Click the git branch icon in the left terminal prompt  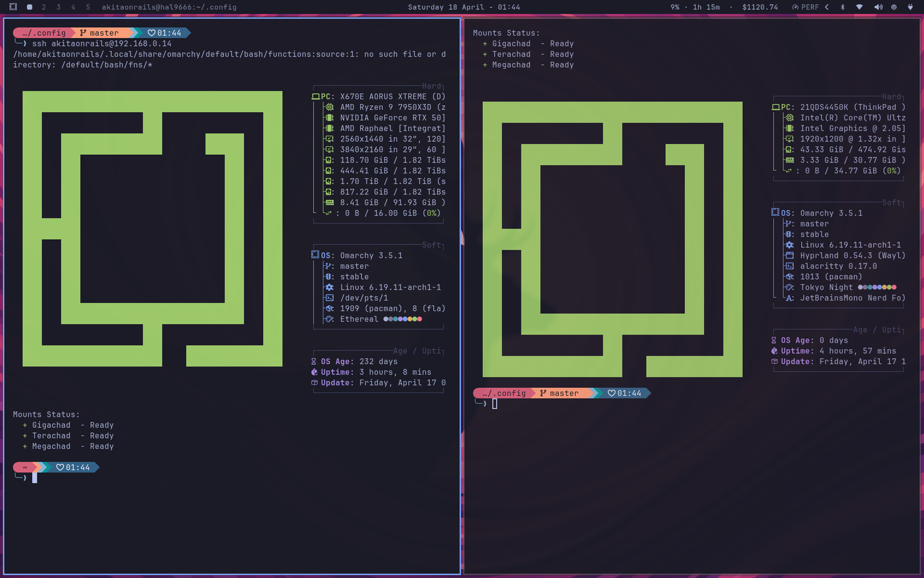(x=82, y=33)
